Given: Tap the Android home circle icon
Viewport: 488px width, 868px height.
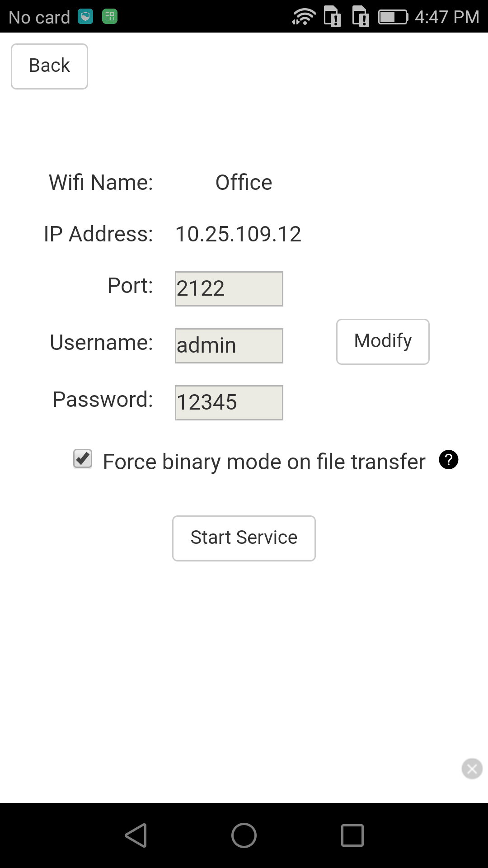Looking at the screenshot, I should coord(244,835).
